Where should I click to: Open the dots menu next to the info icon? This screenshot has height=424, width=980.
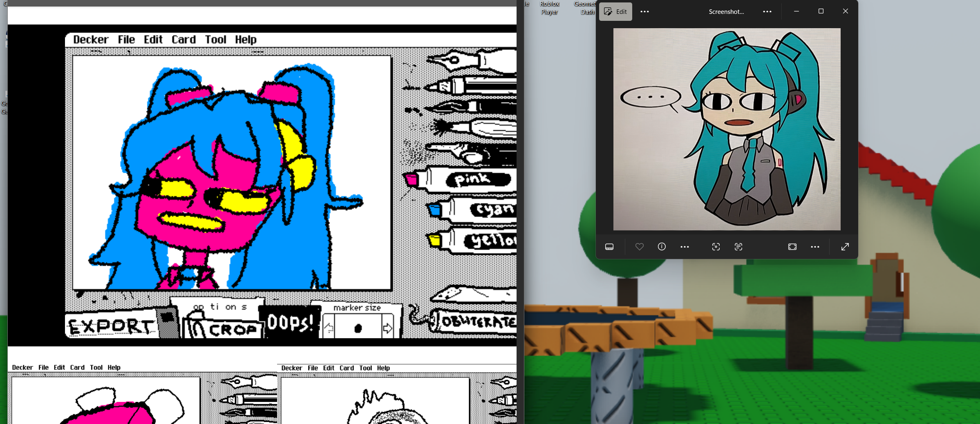pos(685,247)
